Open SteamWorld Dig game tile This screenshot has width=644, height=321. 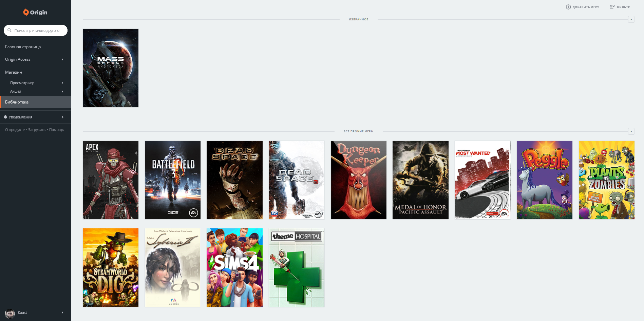coord(111,268)
